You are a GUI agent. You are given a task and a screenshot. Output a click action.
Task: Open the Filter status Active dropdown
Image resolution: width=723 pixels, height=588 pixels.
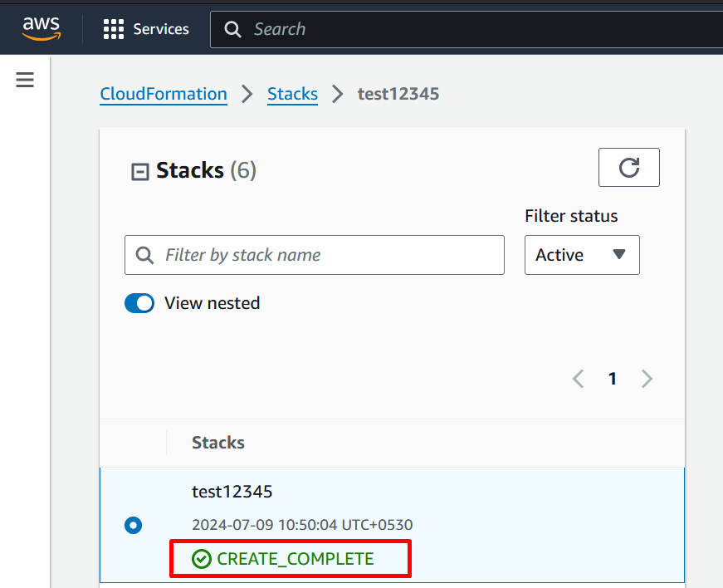[x=582, y=255]
